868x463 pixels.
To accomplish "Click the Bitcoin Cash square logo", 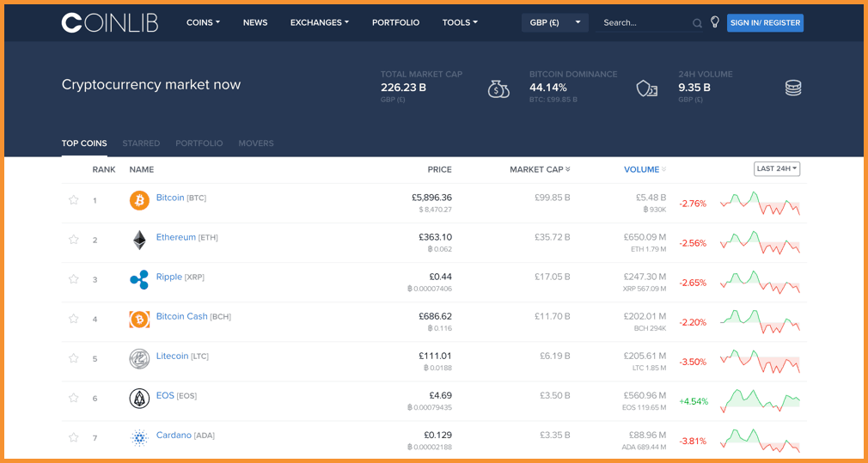I will pos(139,320).
